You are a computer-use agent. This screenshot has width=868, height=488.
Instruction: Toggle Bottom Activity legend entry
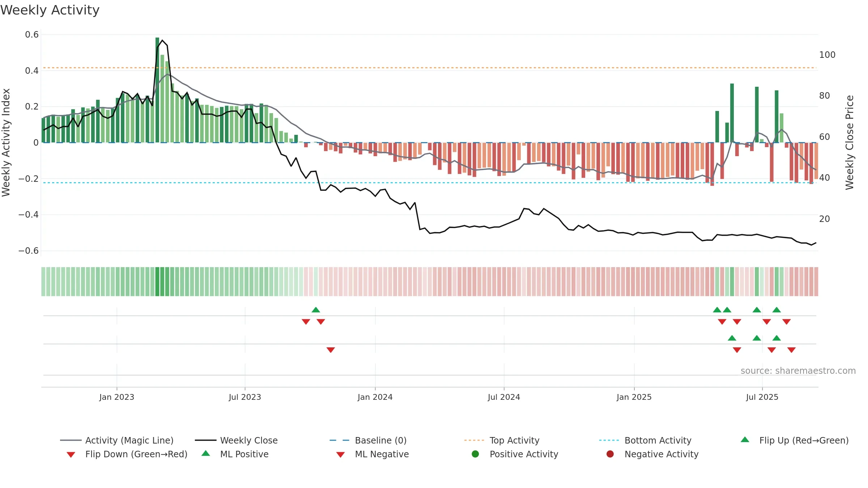645,440
